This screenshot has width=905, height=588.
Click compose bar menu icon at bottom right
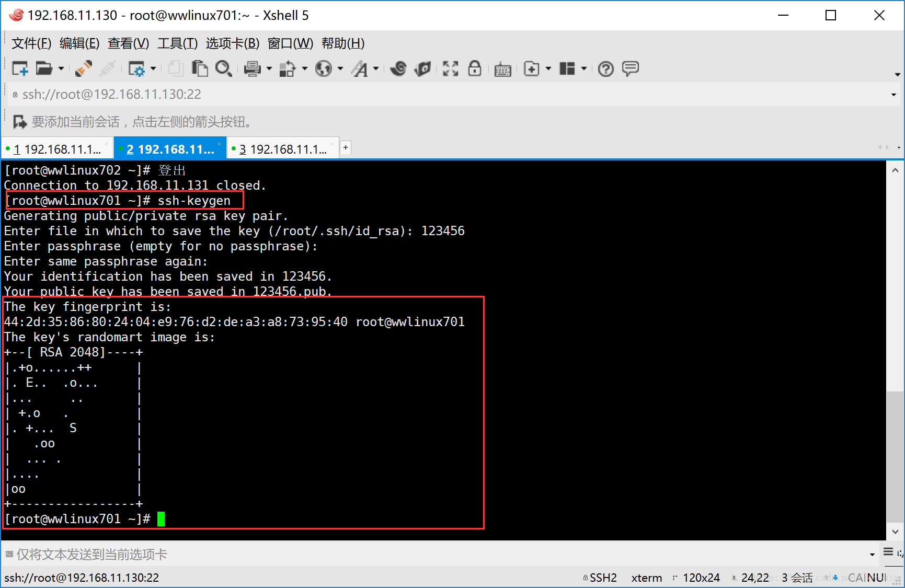click(888, 552)
